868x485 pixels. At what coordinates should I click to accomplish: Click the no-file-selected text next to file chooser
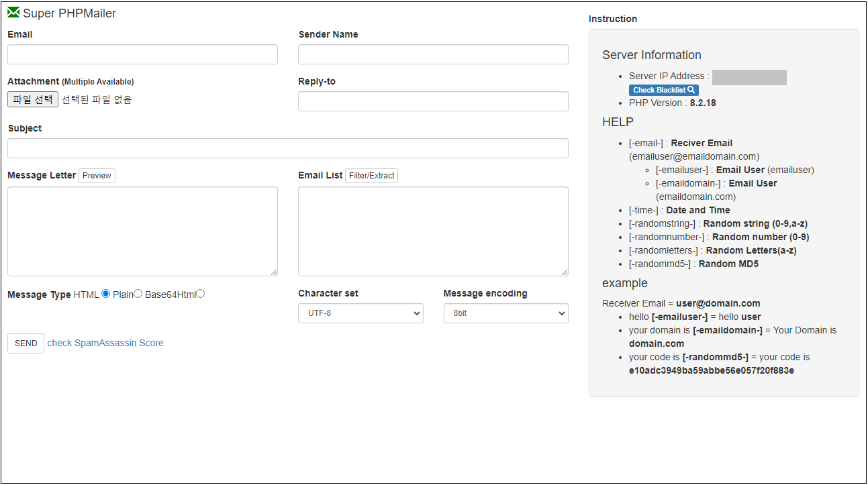(97, 100)
